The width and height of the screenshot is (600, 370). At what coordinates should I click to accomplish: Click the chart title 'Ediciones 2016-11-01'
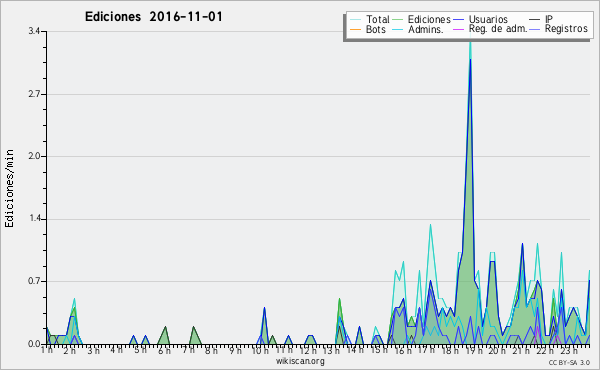coord(153,17)
